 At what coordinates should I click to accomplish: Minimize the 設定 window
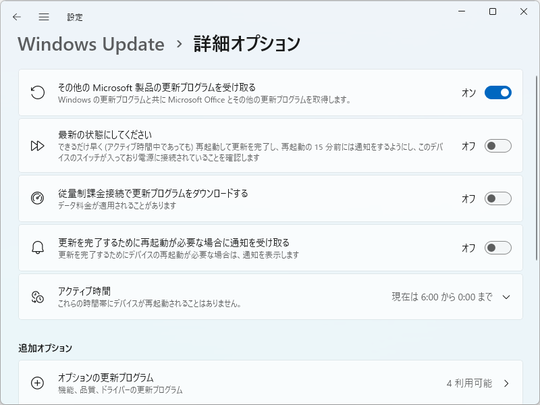(461, 11)
